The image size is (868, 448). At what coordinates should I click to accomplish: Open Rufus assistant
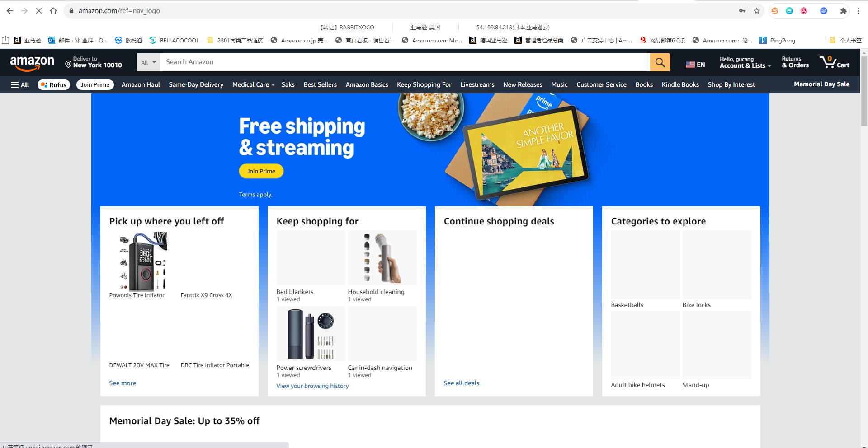pos(54,85)
